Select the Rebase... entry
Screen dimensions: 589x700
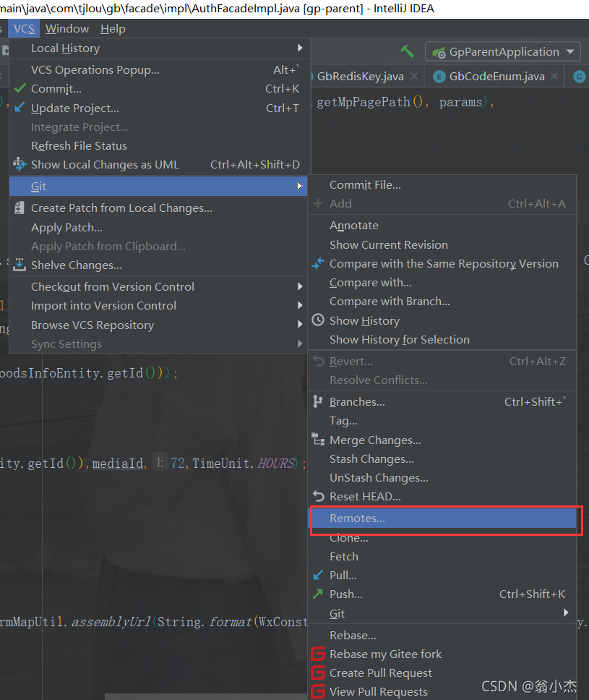pyautogui.click(x=442, y=635)
